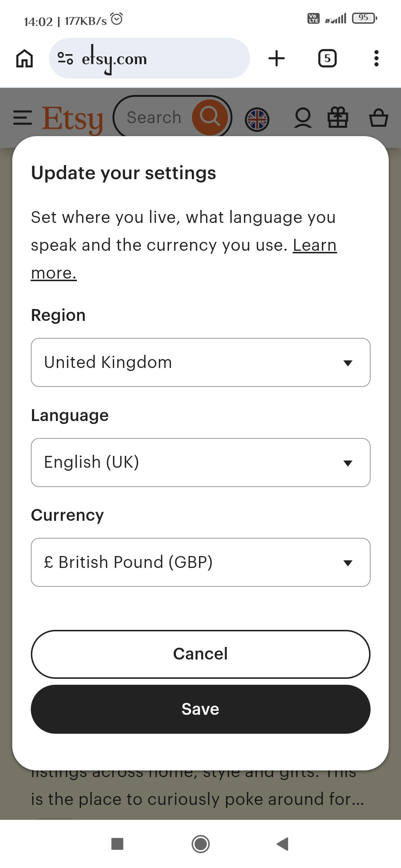Open Chrome three-dot overflow menu

376,59
